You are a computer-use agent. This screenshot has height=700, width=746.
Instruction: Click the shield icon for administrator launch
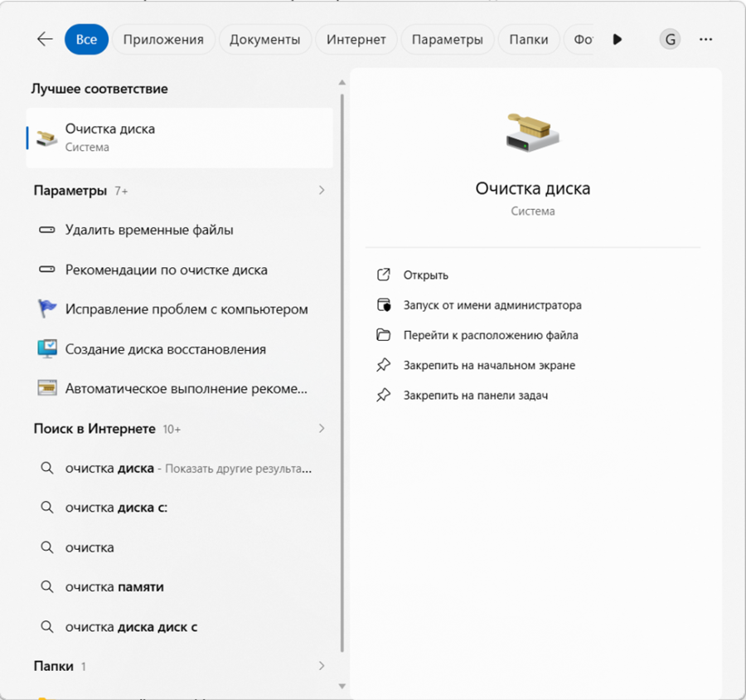(383, 305)
